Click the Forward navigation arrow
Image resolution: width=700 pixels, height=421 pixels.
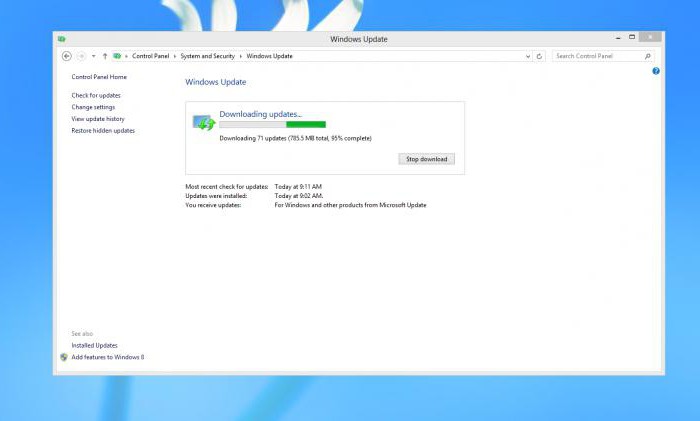coord(81,56)
